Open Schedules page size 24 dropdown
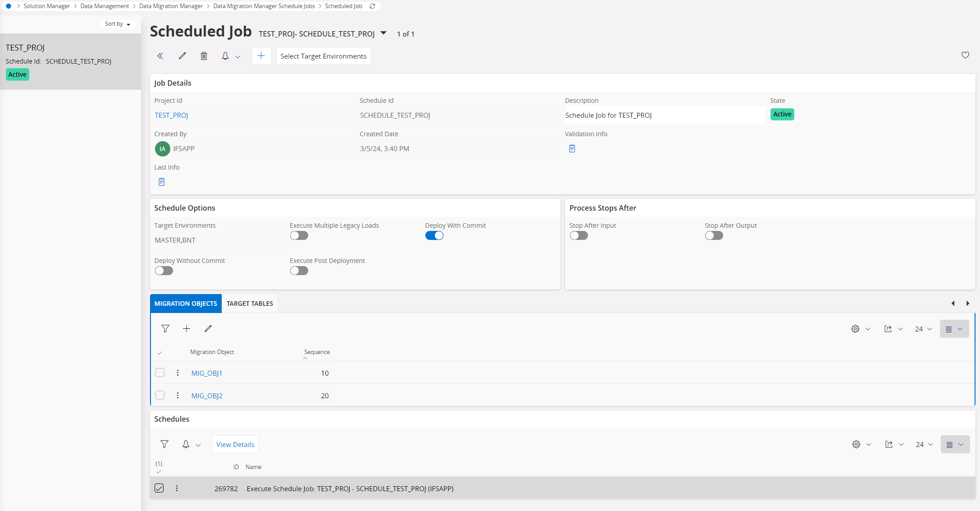 tap(924, 444)
